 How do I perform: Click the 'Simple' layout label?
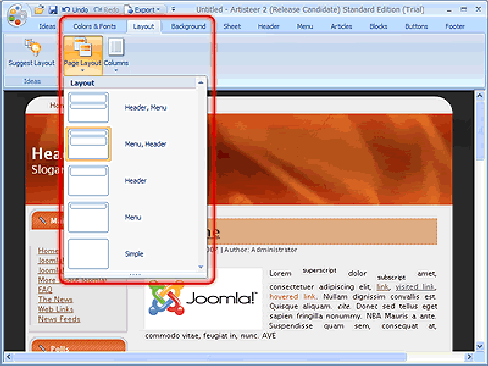tap(134, 254)
